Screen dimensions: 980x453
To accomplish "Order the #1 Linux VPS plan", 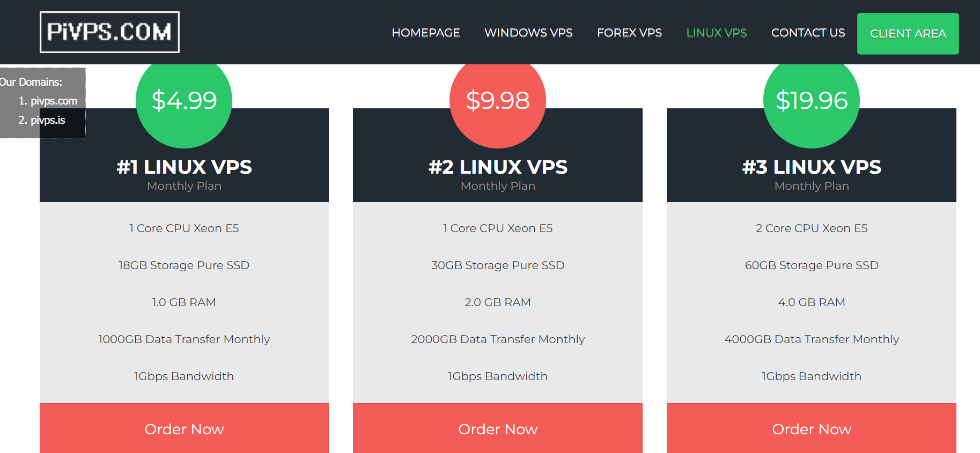I will [x=184, y=428].
